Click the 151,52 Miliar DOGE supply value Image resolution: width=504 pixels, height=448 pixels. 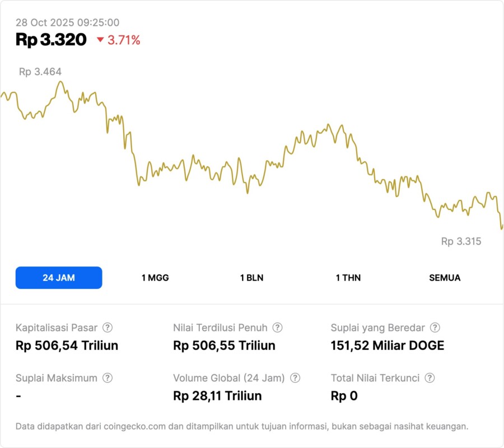click(x=388, y=346)
